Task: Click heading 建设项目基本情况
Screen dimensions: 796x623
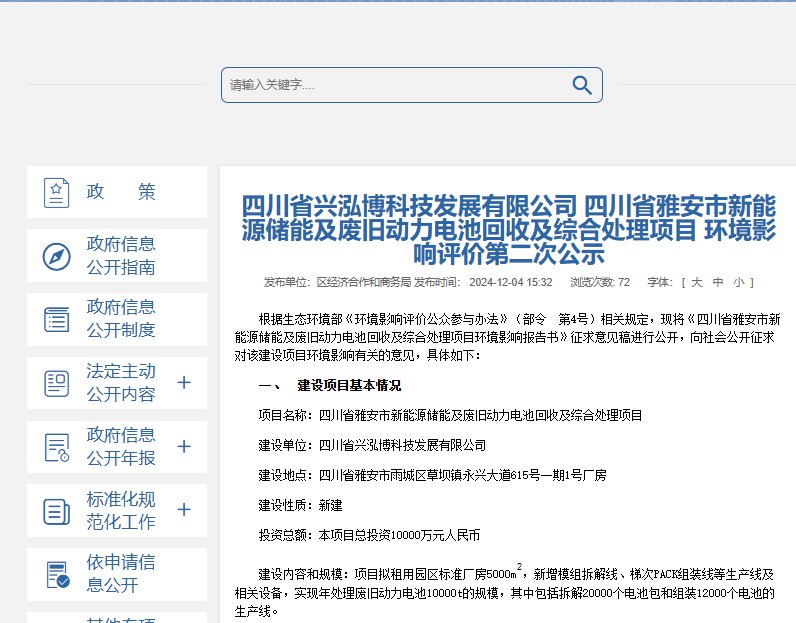Action: [349, 385]
